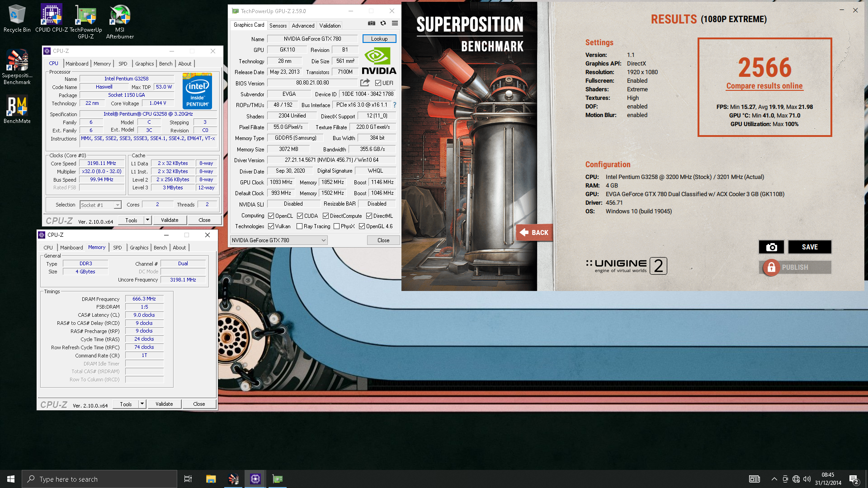The width and height of the screenshot is (868, 488).
Task: Switch to GPU-Z in the taskbar
Action: tap(278, 479)
